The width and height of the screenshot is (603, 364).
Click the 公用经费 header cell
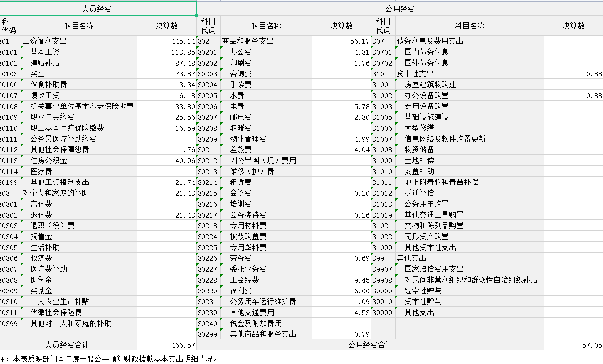pyautogui.click(x=400, y=9)
